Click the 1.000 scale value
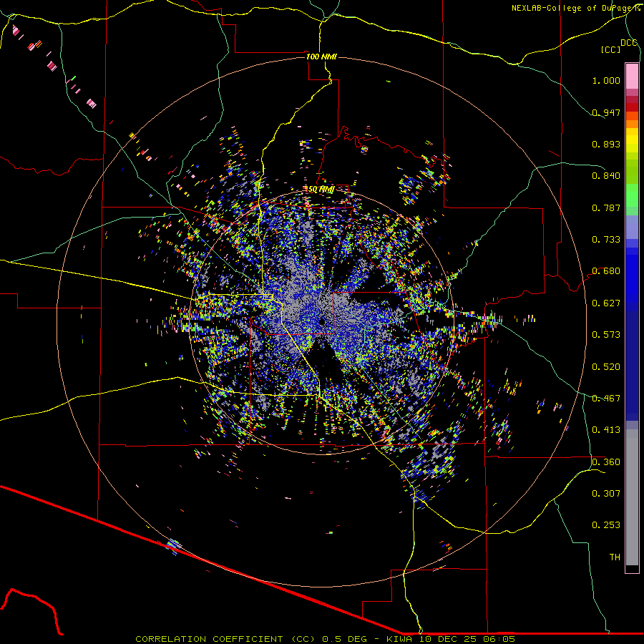This screenshot has height=644, width=644. click(606, 80)
